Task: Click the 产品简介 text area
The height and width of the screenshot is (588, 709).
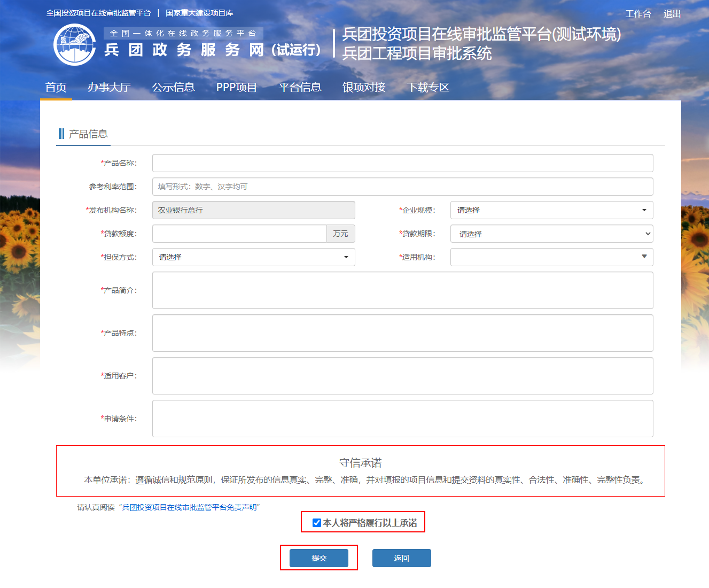Action: [402, 290]
